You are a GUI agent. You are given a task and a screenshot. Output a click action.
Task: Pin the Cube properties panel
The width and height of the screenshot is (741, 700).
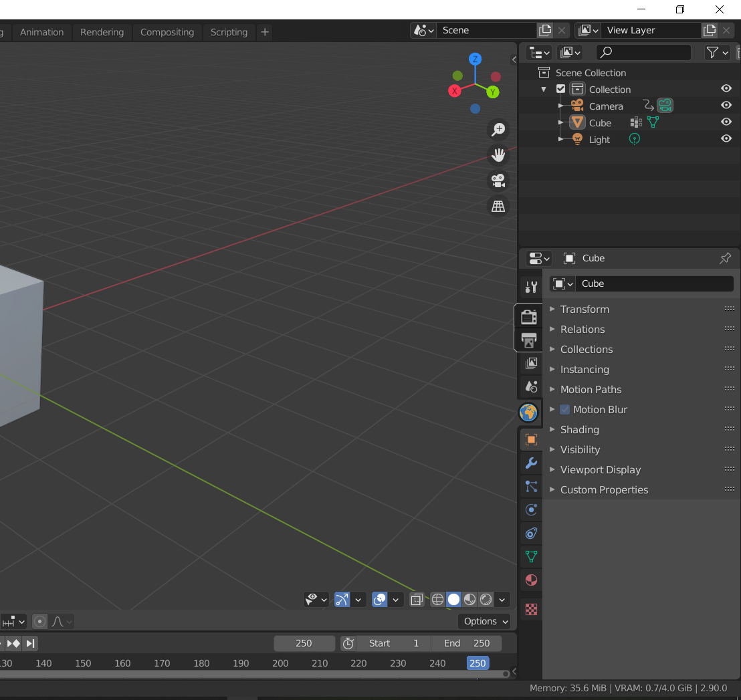point(725,258)
